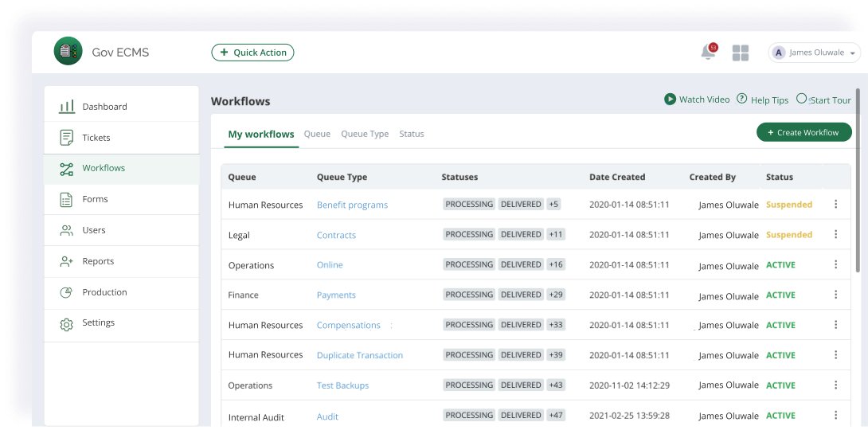868x430 pixels.
Task: Open three-dot menu for Payments row
Action: click(x=835, y=295)
